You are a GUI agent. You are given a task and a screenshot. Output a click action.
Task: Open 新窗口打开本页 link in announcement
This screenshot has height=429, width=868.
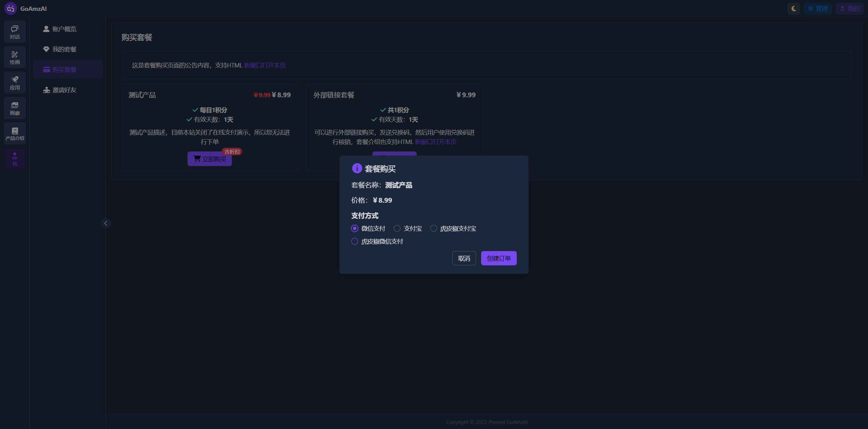click(264, 65)
